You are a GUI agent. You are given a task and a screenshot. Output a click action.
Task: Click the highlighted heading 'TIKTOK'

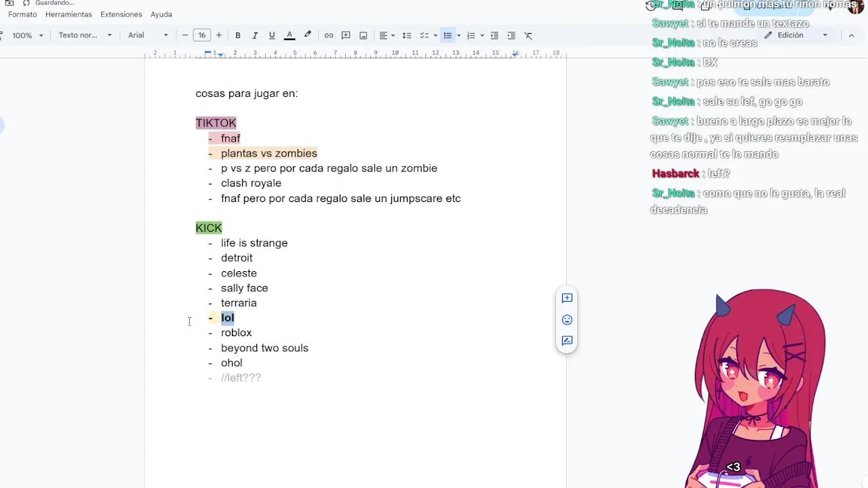click(x=216, y=123)
